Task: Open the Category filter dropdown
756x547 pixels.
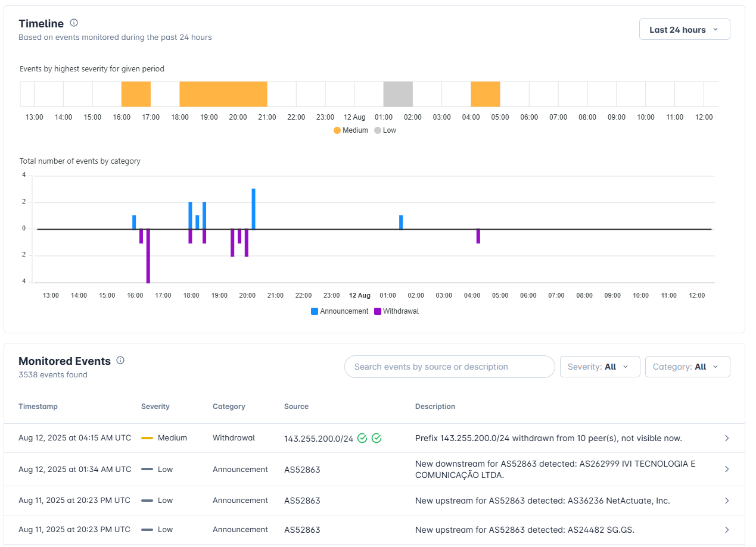Action: (x=687, y=367)
